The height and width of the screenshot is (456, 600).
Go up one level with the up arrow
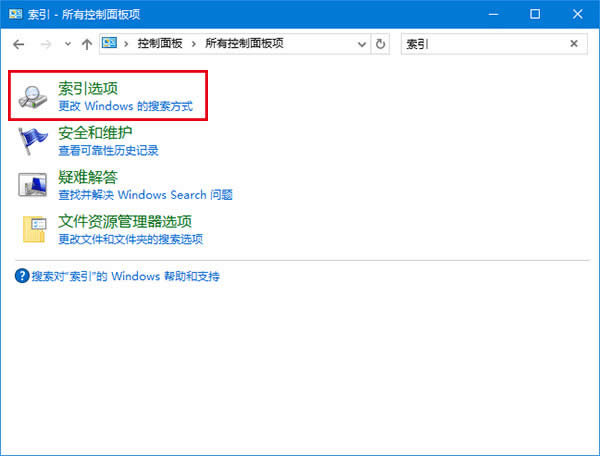(87, 44)
